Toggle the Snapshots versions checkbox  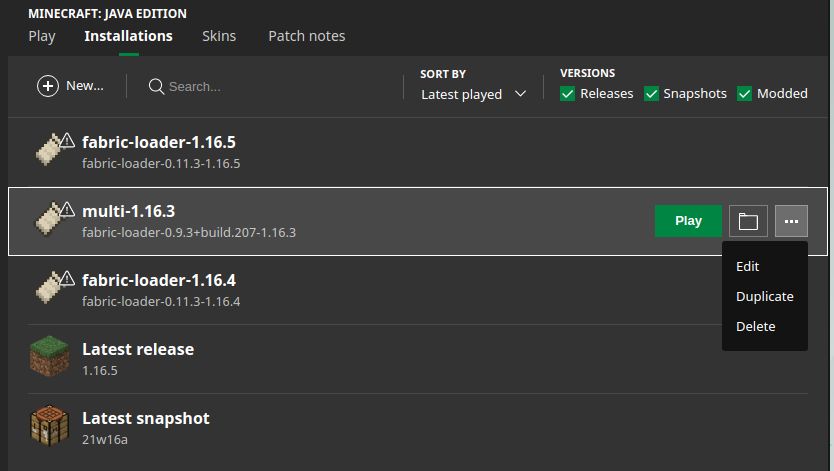pos(651,94)
